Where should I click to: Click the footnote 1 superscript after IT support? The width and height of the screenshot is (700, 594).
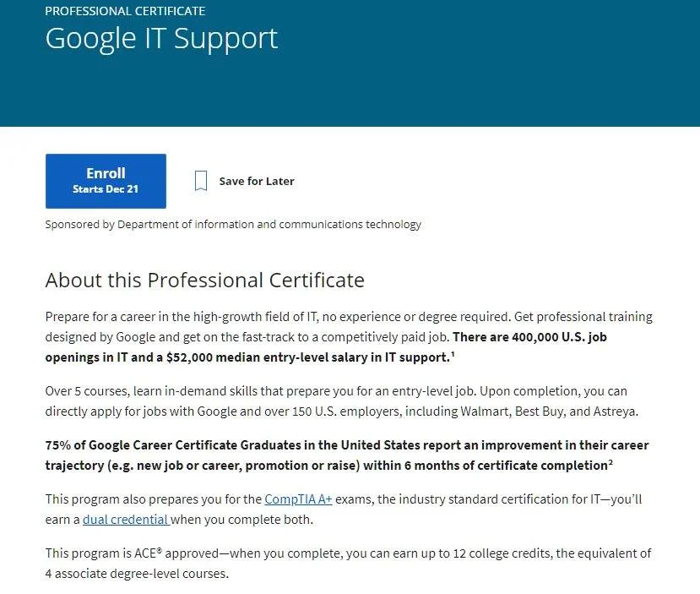coord(453,354)
